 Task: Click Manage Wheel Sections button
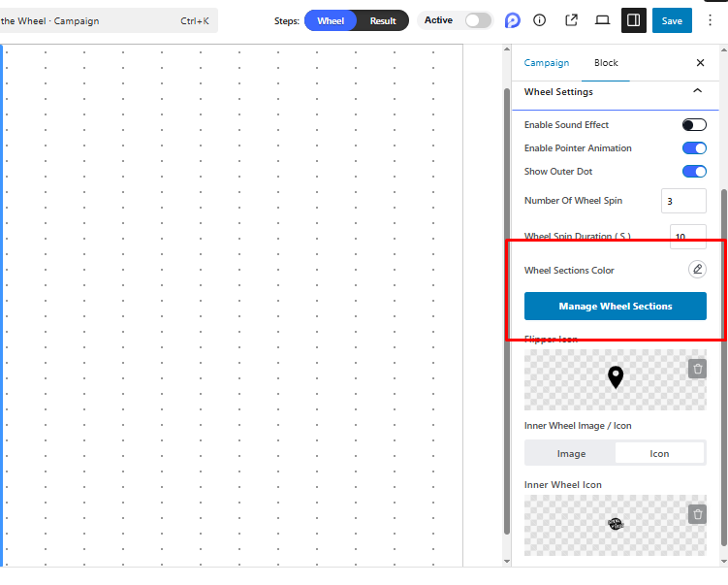(616, 307)
